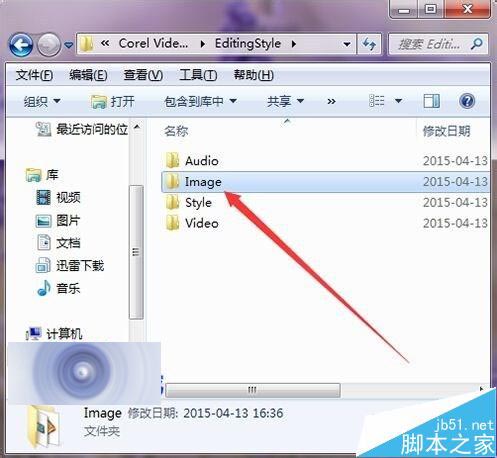Go back with the blue Back arrow
Viewport: 497px width, 458px height.
tap(21, 45)
